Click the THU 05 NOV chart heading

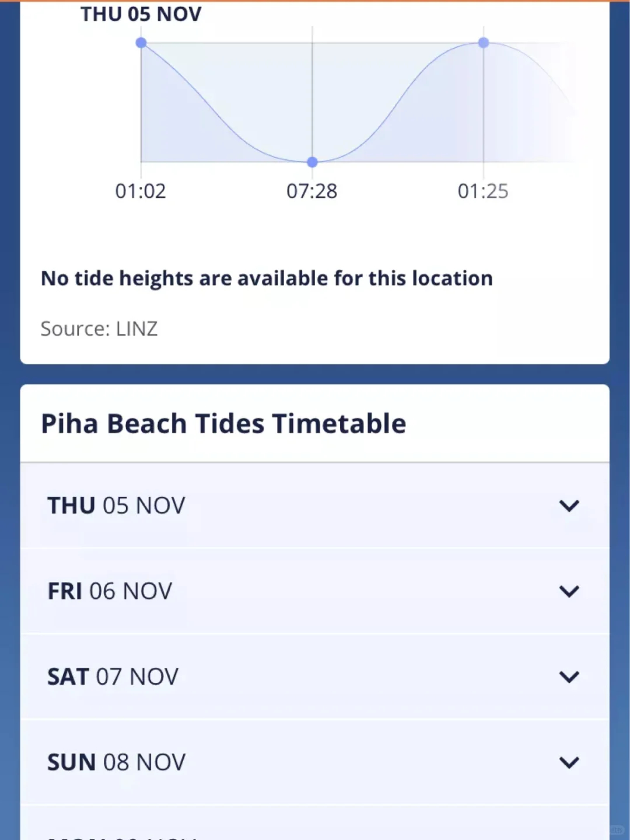141,14
